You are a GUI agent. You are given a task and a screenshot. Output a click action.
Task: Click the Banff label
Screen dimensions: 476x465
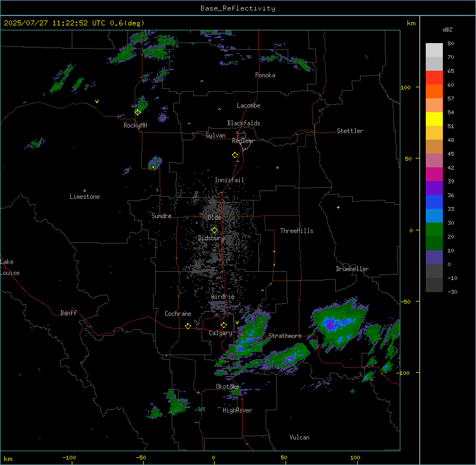pyautogui.click(x=68, y=313)
